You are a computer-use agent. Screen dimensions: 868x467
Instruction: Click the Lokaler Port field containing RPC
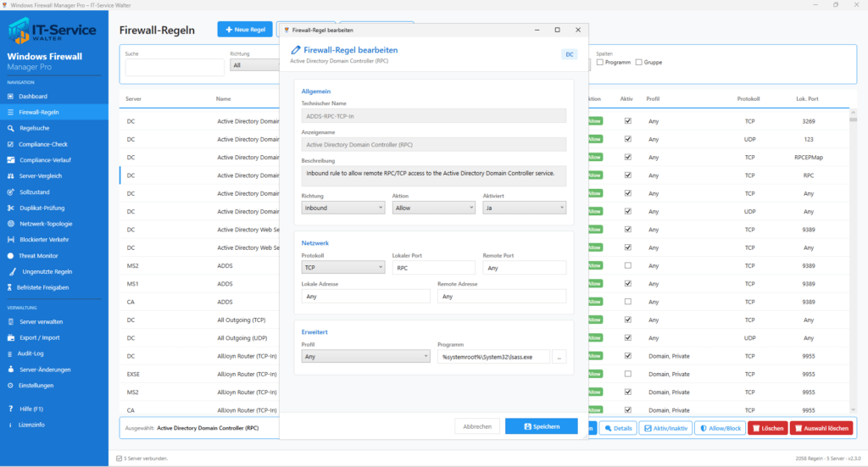pos(433,268)
